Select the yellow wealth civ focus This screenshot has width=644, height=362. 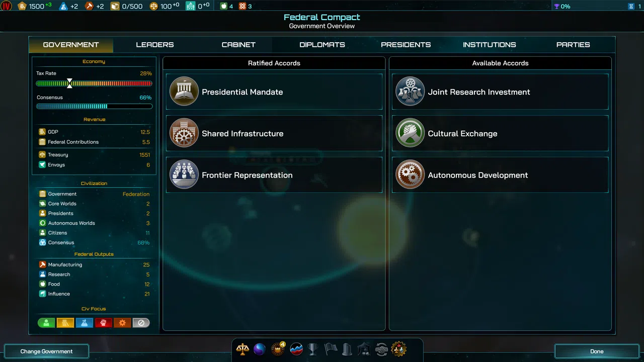pyautogui.click(x=65, y=323)
